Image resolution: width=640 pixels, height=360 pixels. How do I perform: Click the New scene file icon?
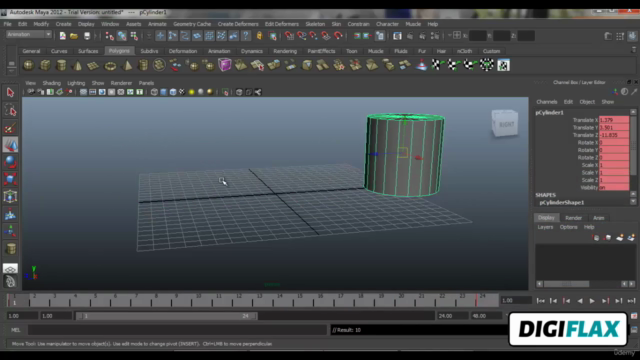point(62,36)
